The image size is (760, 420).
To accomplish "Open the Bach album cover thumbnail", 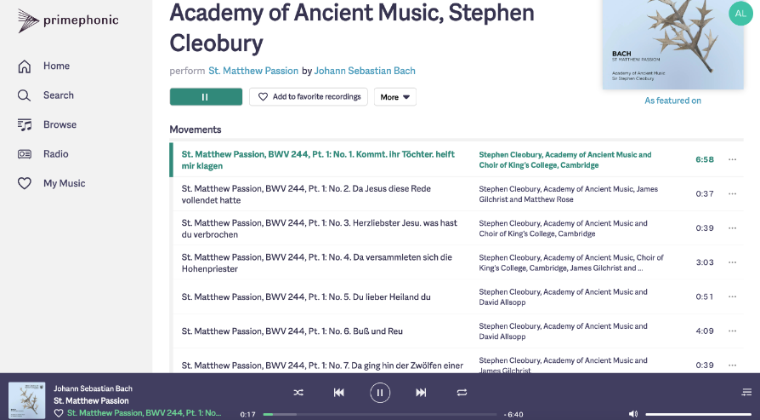I will 673,45.
